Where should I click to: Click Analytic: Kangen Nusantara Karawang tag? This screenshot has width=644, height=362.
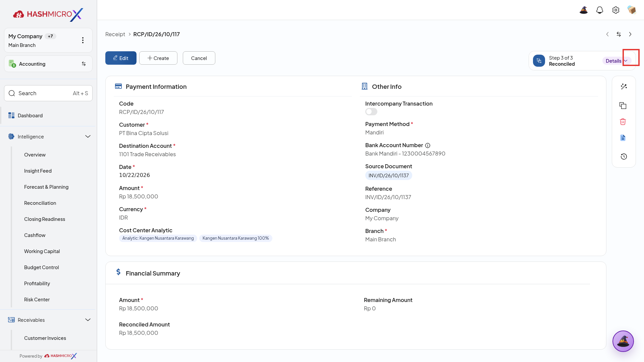pyautogui.click(x=158, y=238)
